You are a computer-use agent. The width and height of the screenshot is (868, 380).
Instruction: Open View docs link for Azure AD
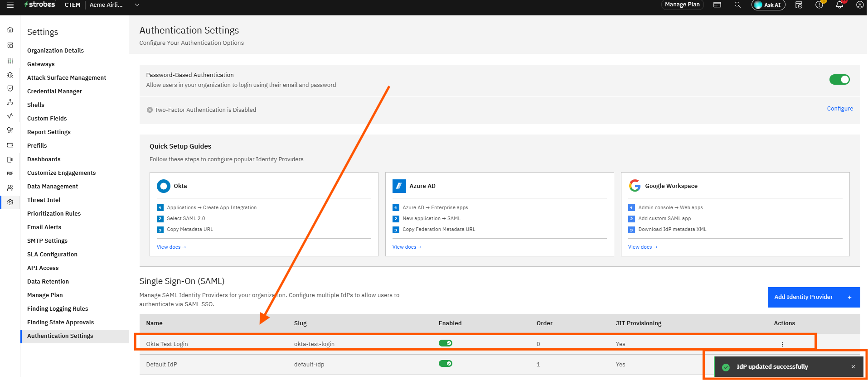(x=407, y=247)
